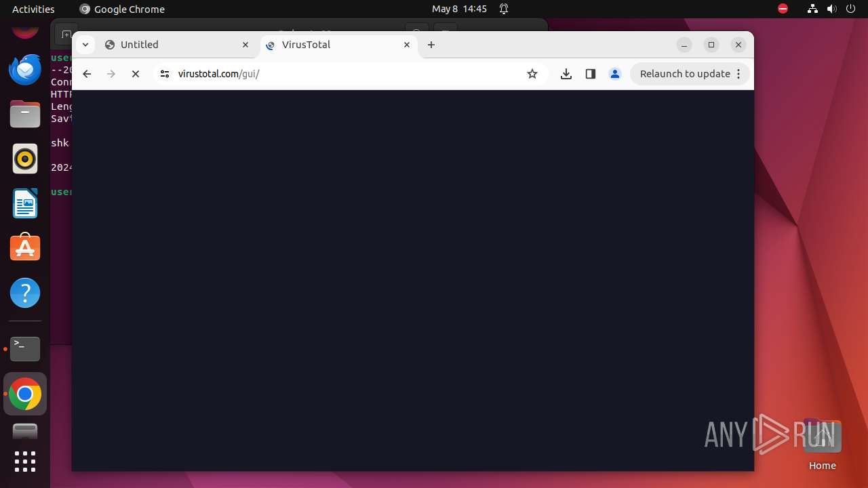The image size is (868, 488).
Task: Open Chrome downloads icon
Action: point(566,74)
